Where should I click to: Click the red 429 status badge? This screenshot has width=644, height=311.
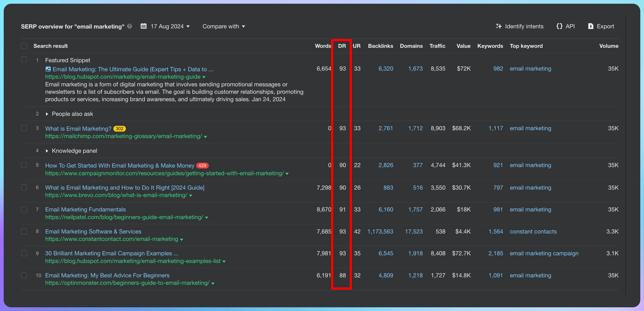pyautogui.click(x=202, y=166)
